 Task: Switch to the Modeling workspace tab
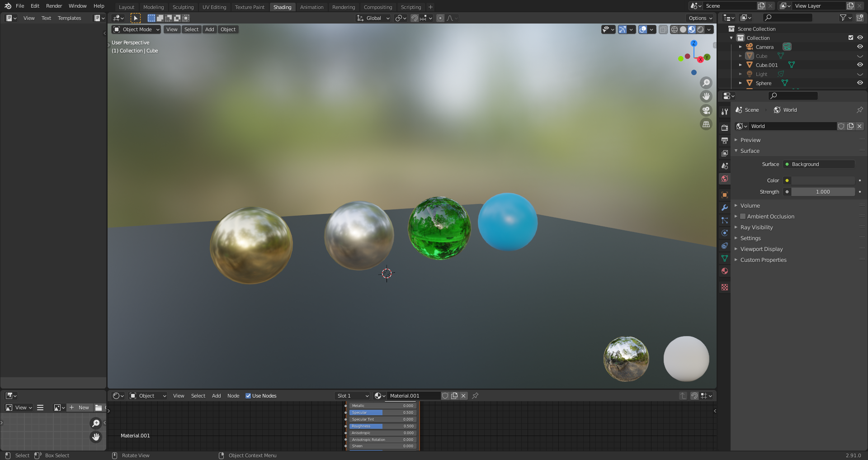pyautogui.click(x=154, y=7)
